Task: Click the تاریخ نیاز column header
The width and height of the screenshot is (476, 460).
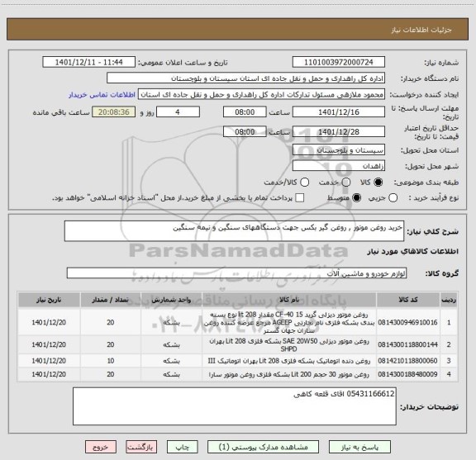Action: coord(49,300)
